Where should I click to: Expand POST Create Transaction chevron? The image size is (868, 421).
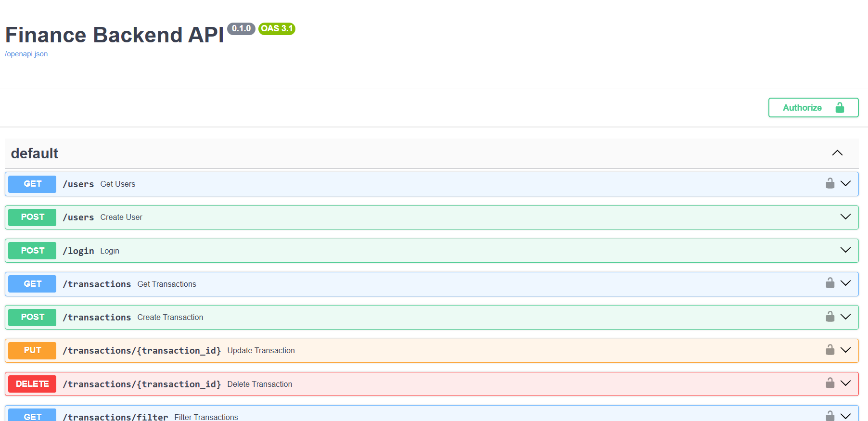coord(845,317)
